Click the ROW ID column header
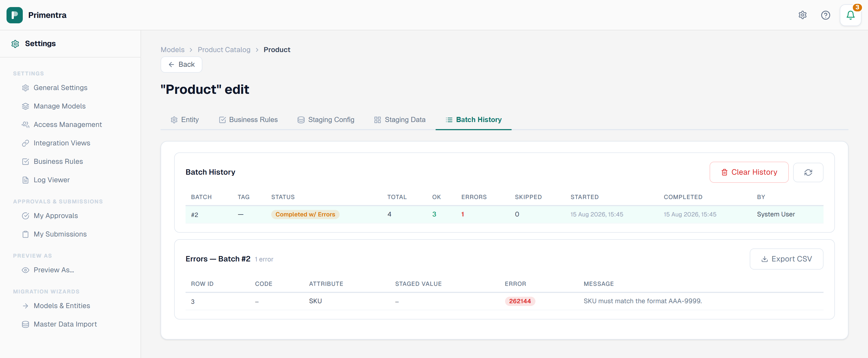868x358 pixels. (202, 284)
